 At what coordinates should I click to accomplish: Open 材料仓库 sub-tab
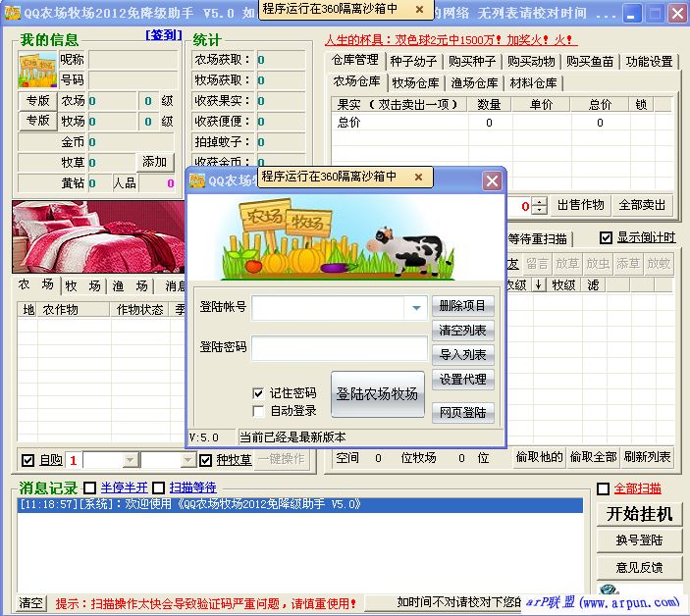(x=533, y=82)
